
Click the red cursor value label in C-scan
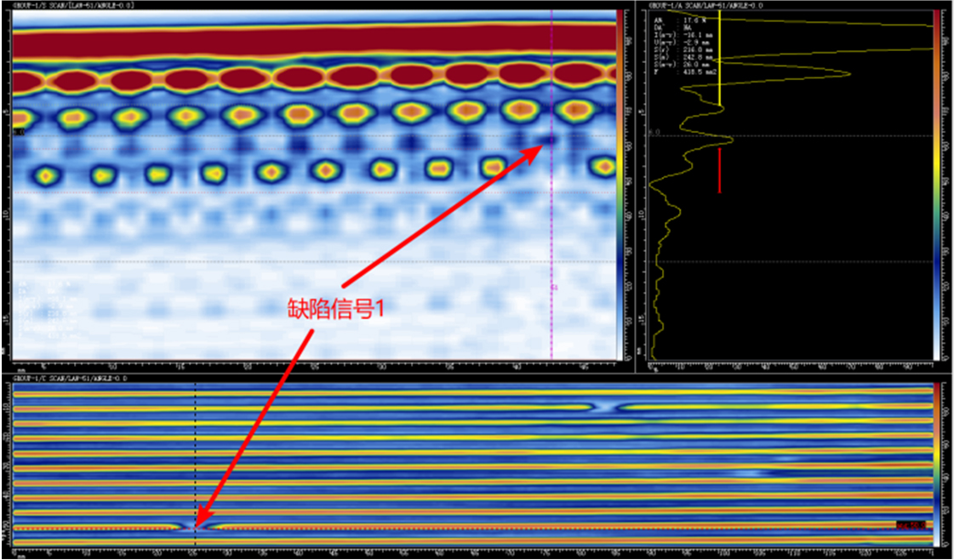pyautogui.click(x=911, y=525)
